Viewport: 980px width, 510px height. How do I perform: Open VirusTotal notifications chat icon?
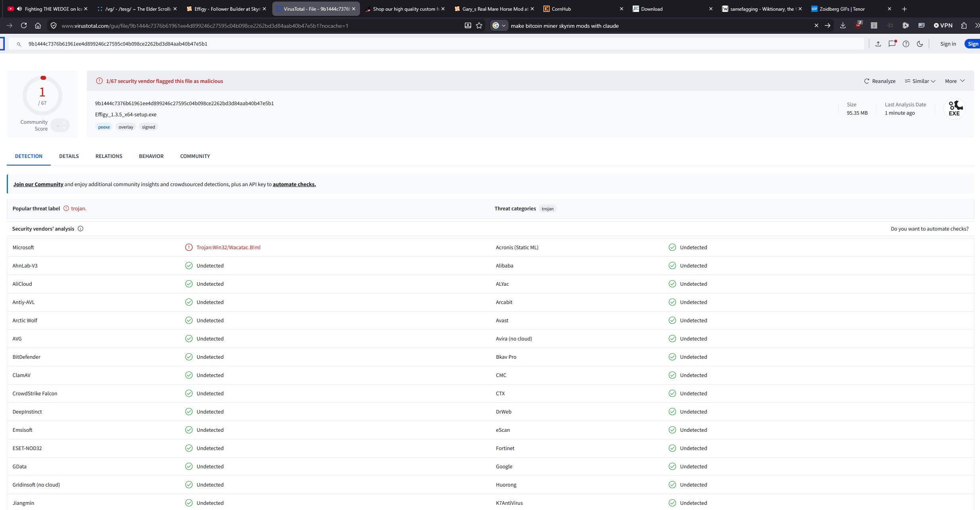pos(892,44)
